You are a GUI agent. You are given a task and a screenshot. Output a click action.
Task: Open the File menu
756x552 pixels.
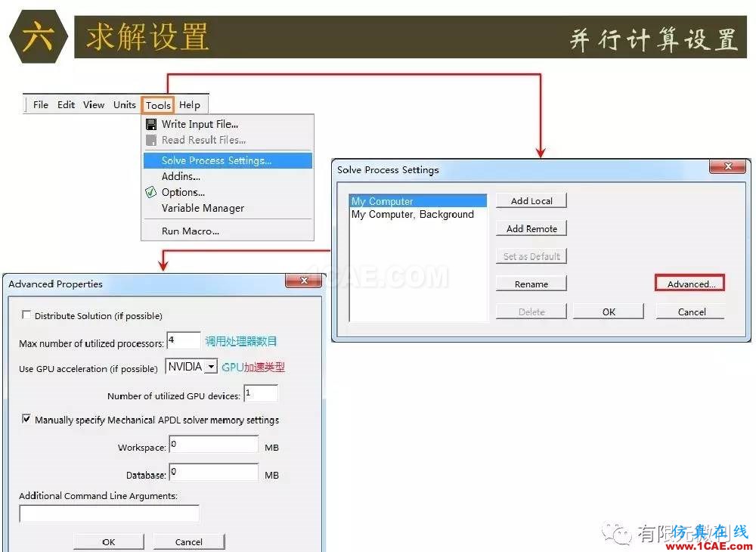pyautogui.click(x=41, y=104)
